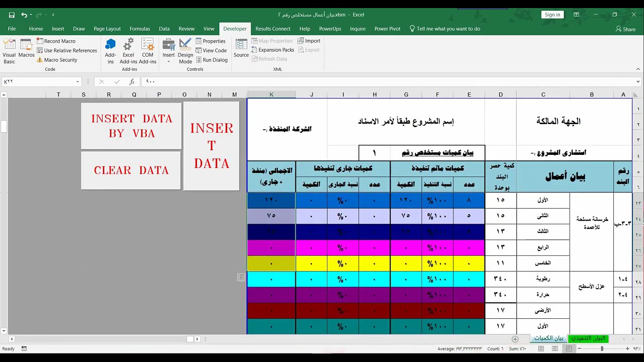Open Macro Security settings

tap(57, 60)
